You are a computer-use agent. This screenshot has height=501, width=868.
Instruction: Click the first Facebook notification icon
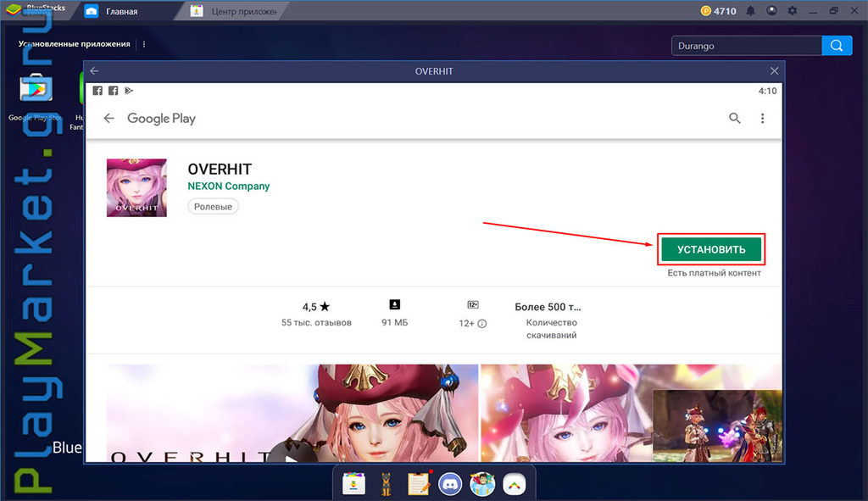97,91
